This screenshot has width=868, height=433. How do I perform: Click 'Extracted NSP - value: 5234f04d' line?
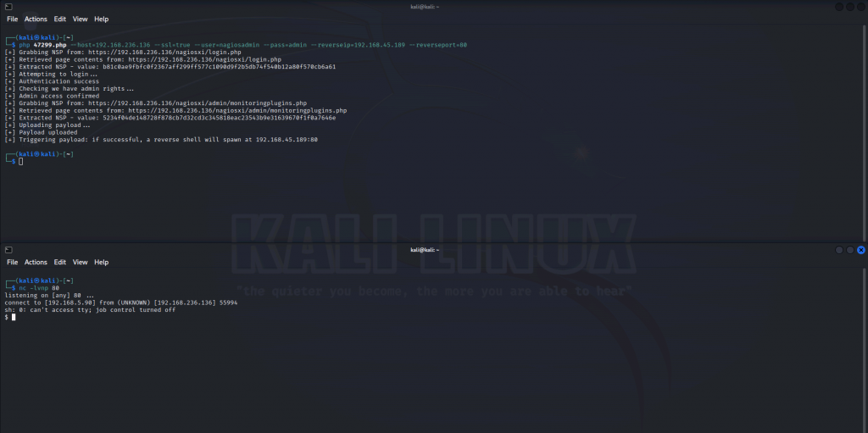170,118
